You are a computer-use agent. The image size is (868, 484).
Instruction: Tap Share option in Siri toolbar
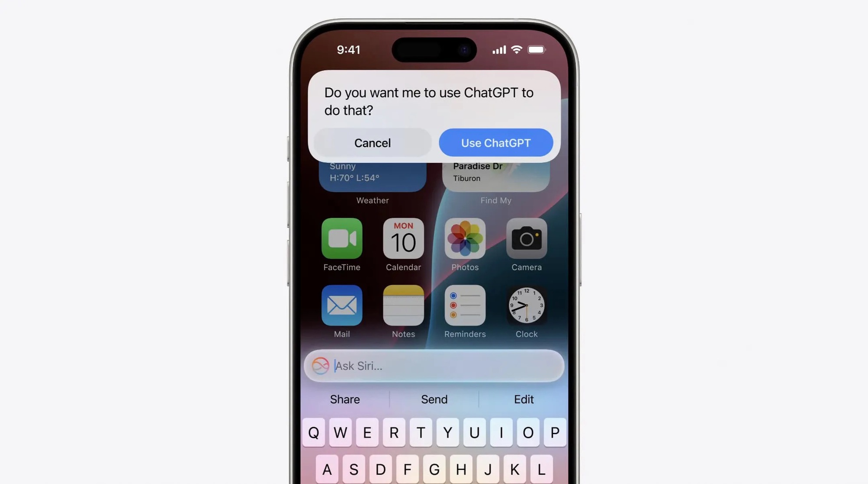pyautogui.click(x=345, y=399)
